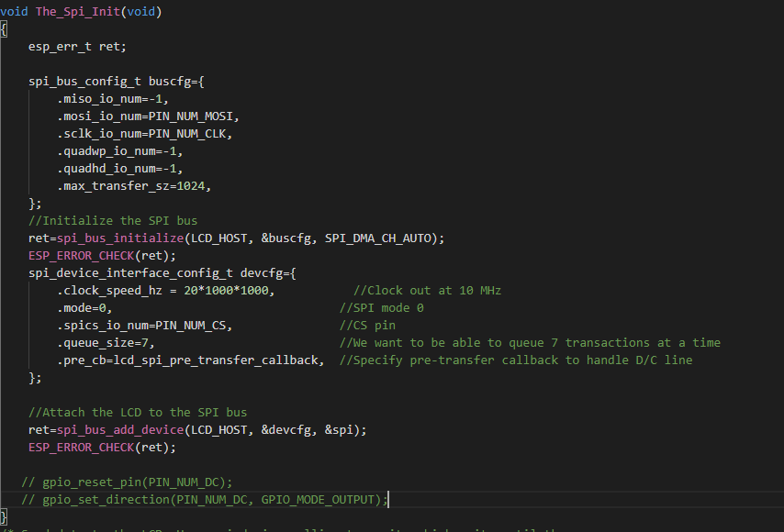The height and width of the screenshot is (532, 784).
Task: Click the comment '//SPI mode 0'
Action: pyautogui.click(x=382, y=308)
